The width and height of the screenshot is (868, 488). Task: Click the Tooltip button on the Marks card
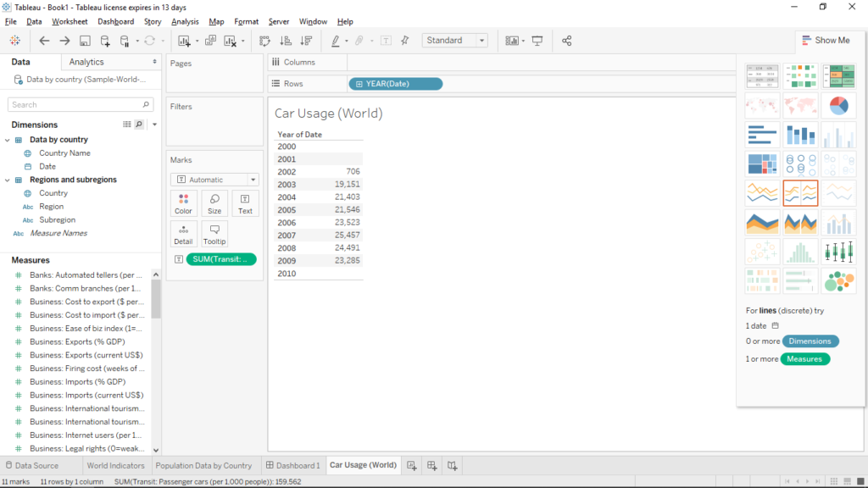click(x=214, y=234)
